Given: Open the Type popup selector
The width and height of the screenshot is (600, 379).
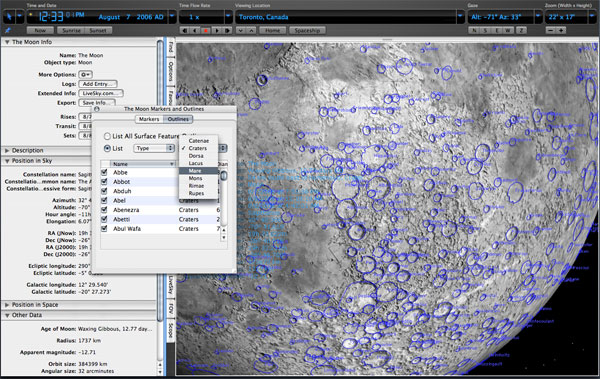Looking at the screenshot, I should tap(154, 149).
